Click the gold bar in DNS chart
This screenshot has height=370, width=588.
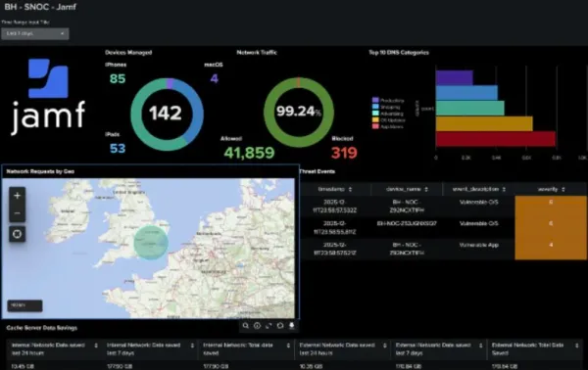(484, 123)
